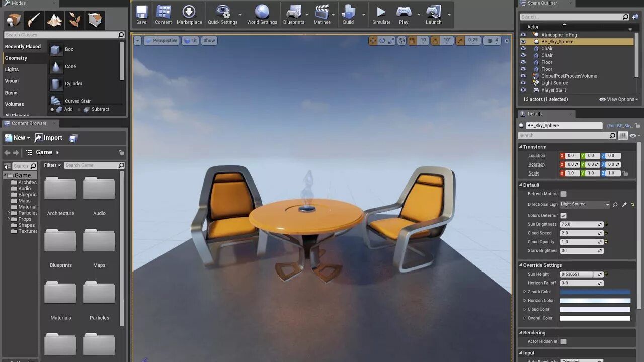Select Landscape mode icon
This screenshot has width=644, height=362.
click(54, 20)
